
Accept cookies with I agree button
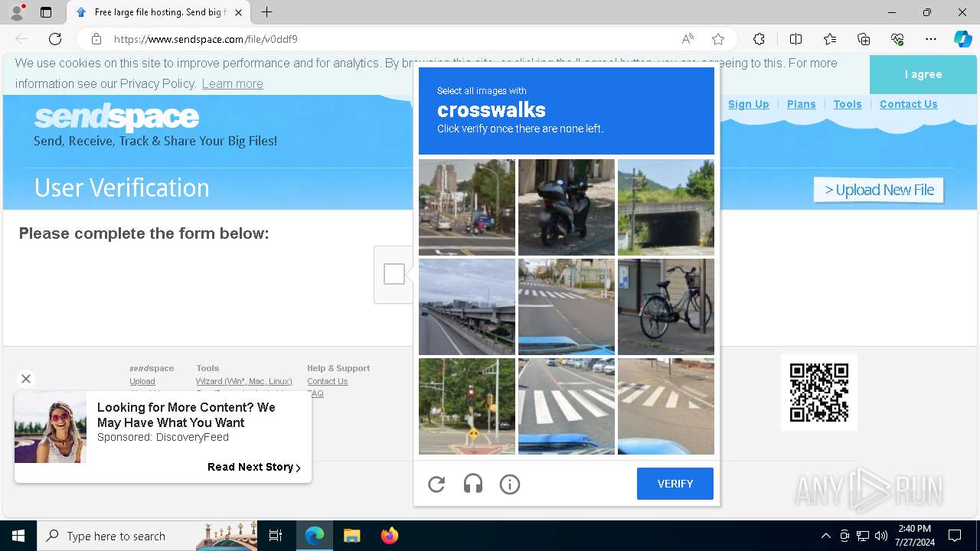point(923,74)
